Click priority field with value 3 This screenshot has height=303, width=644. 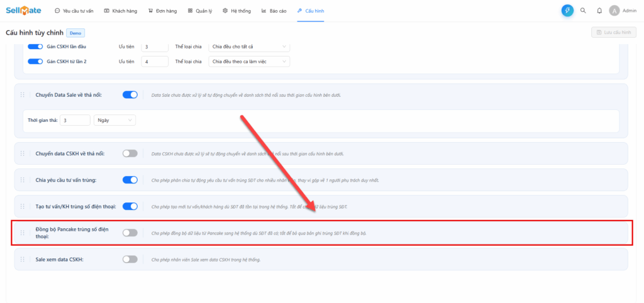155,47
